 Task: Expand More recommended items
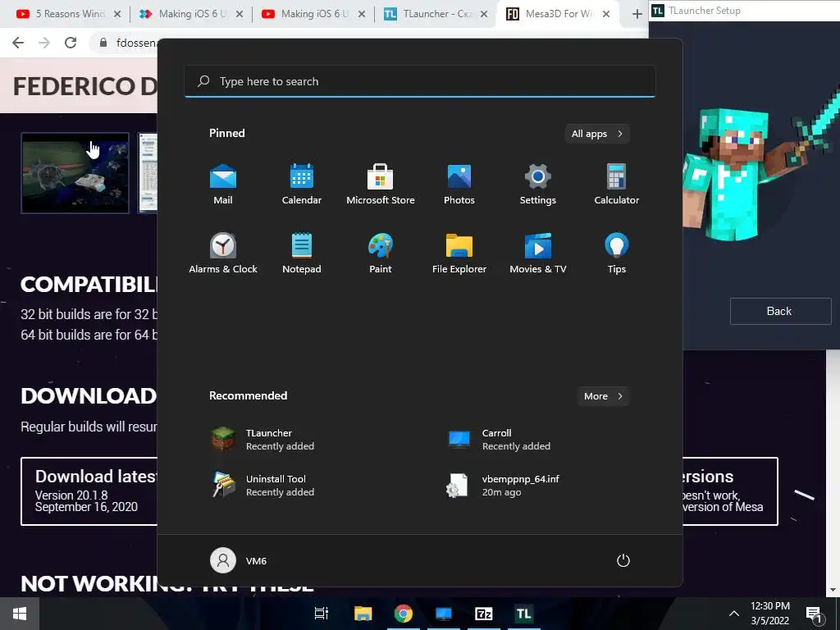click(x=603, y=396)
